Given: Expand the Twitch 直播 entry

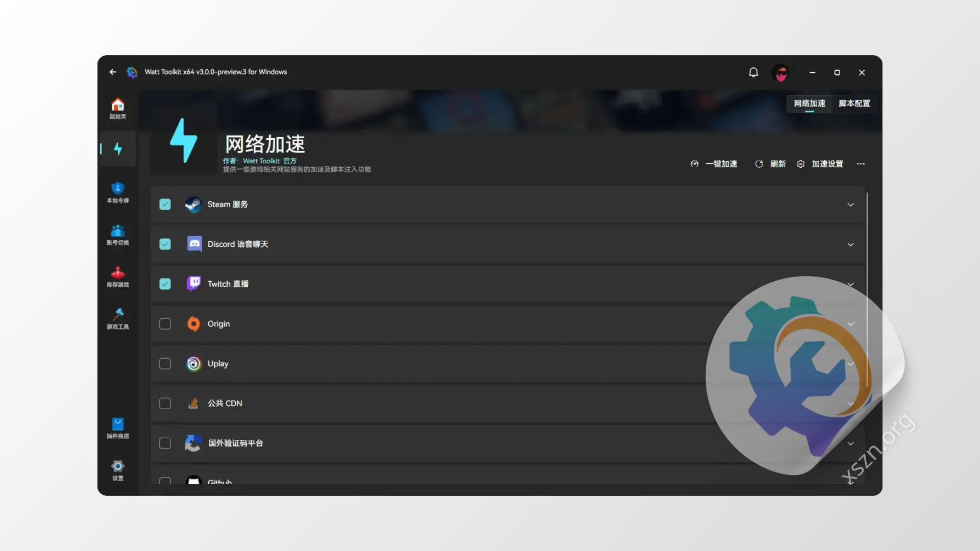Looking at the screenshot, I should coord(850,284).
